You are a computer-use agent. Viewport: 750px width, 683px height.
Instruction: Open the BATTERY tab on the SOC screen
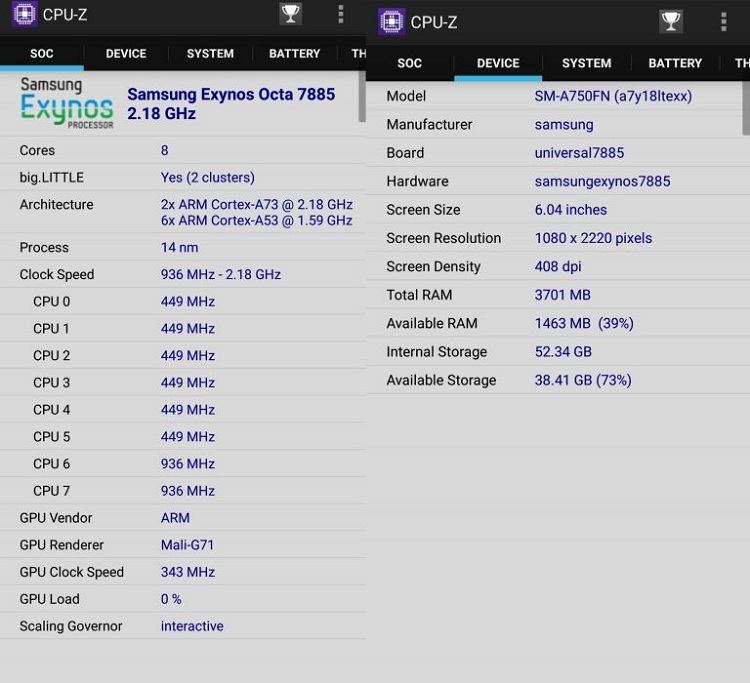295,54
